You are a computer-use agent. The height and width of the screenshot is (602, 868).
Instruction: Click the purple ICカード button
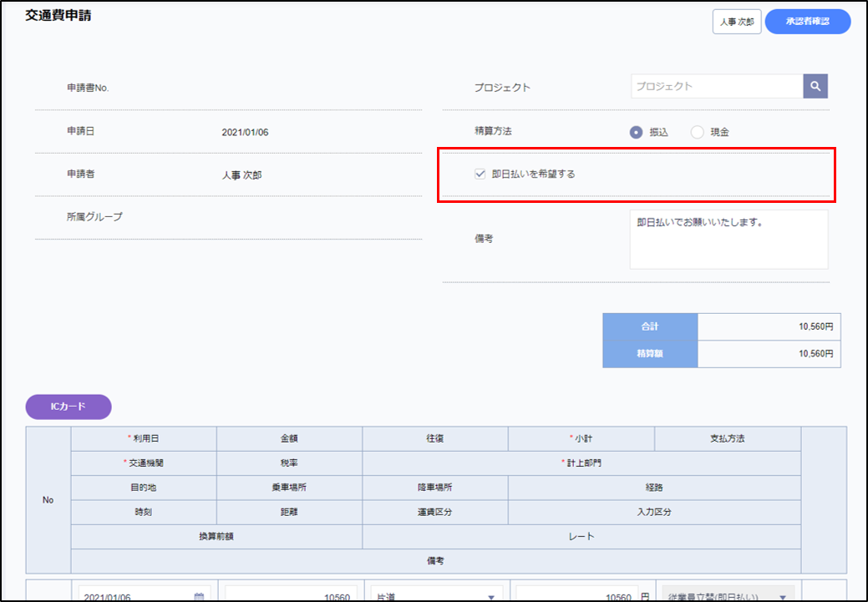pos(69,407)
